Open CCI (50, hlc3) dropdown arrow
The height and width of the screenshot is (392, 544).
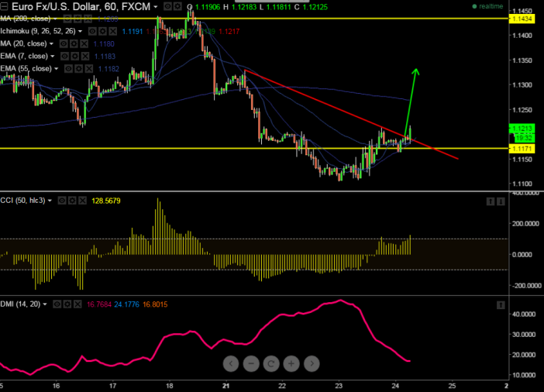pyautogui.click(x=50, y=201)
